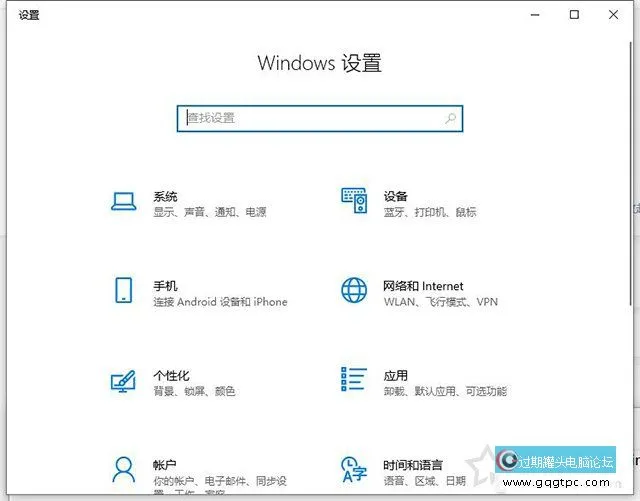Open the Accounts person icon
The image size is (640, 501).
click(123, 470)
